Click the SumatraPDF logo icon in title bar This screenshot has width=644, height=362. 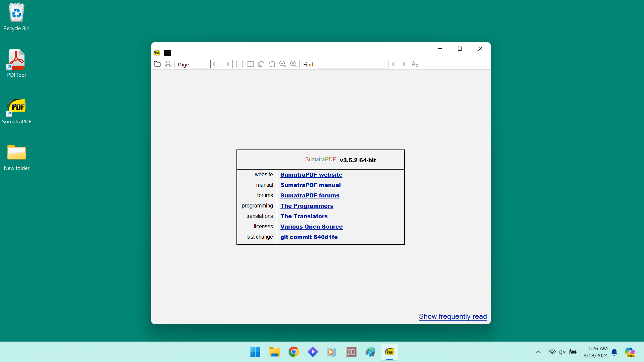[157, 53]
